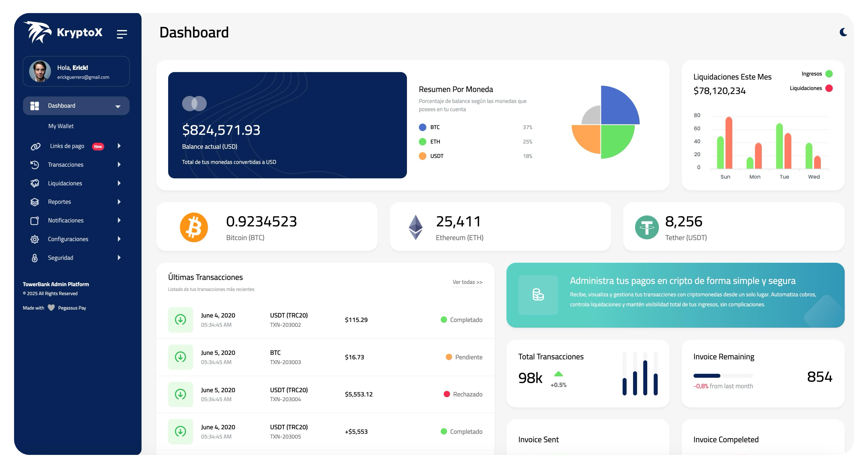Toggle the Liquidaciones legend red dot
Image resolution: width=868 pixels, height=468 pixels.
point(829,88)
